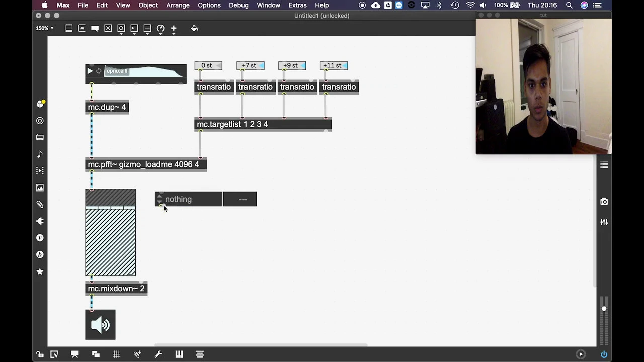Open the Bluetooth menu bar icon
The width and height of the screenshot is (644, 362).
(x=439, y=5)
